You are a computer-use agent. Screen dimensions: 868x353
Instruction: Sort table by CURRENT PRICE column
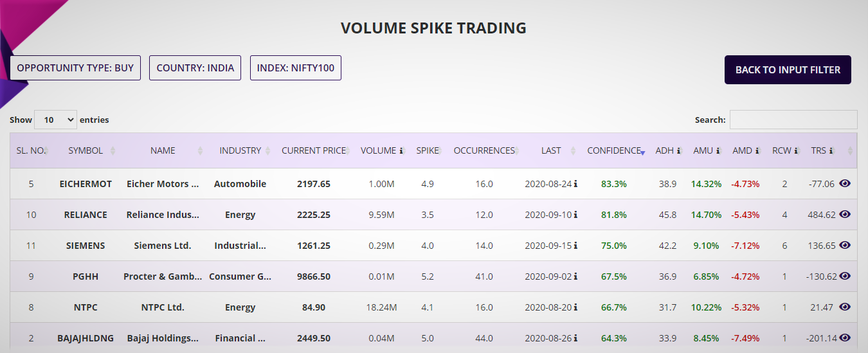click(314, 150)
